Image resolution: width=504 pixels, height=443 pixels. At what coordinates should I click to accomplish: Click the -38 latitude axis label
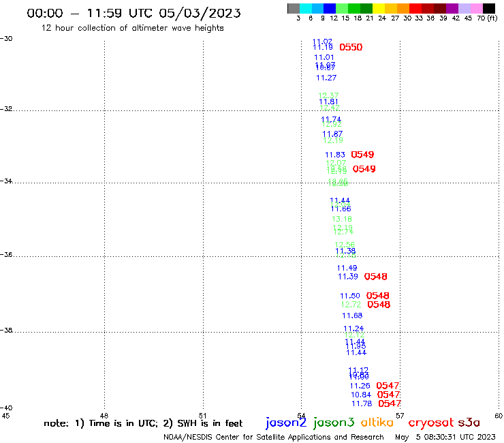[x=6, y=331]
